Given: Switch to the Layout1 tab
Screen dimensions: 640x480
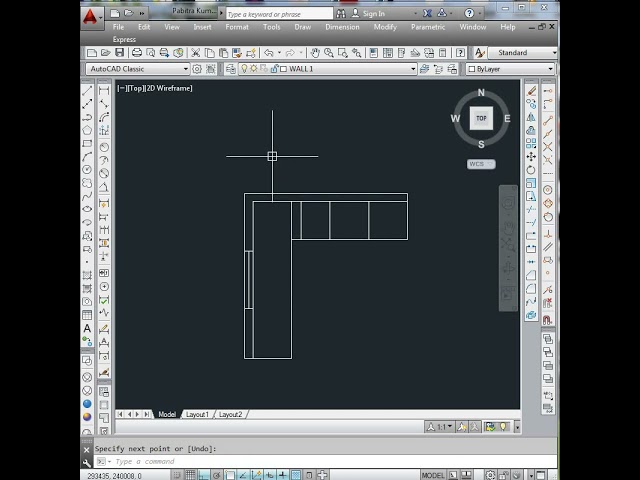Looking at the screenshot, I should [197, 414].
